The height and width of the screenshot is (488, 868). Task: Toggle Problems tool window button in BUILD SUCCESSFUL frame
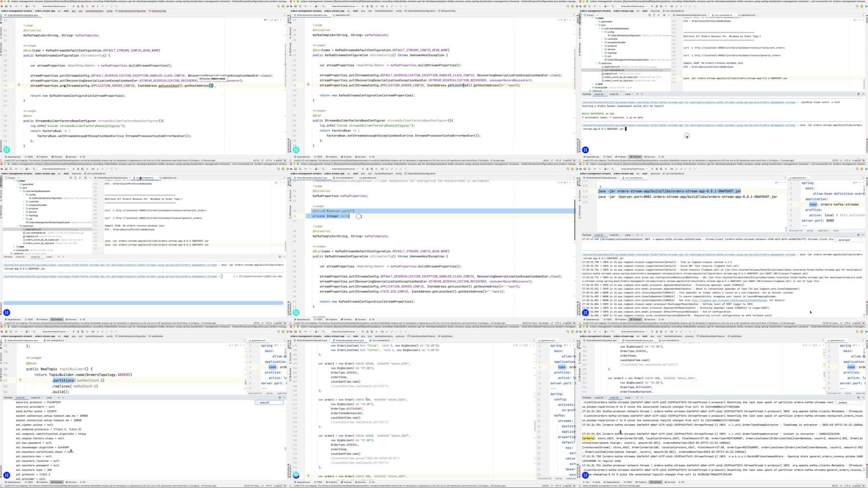[621, 157]
